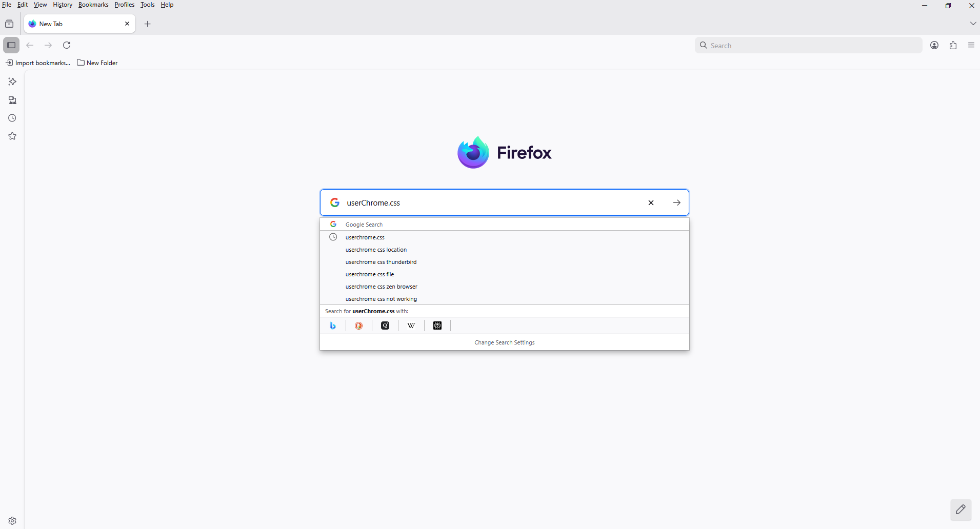Choose 'userchrome css file' suggestion
The height and width of the screenshot is (529, 980).
coord(505,274)
